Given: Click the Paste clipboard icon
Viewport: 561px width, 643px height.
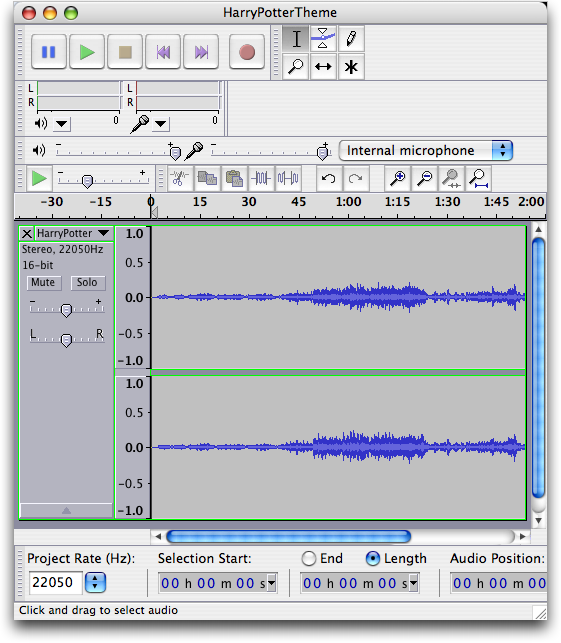Looking at the screenshot, I should (x=234, y=178).
